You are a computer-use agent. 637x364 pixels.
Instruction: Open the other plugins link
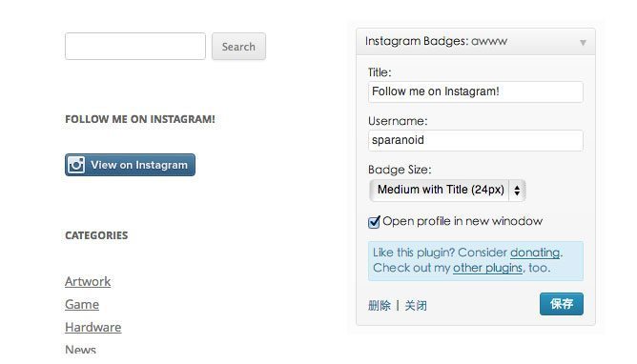(487, 268)
